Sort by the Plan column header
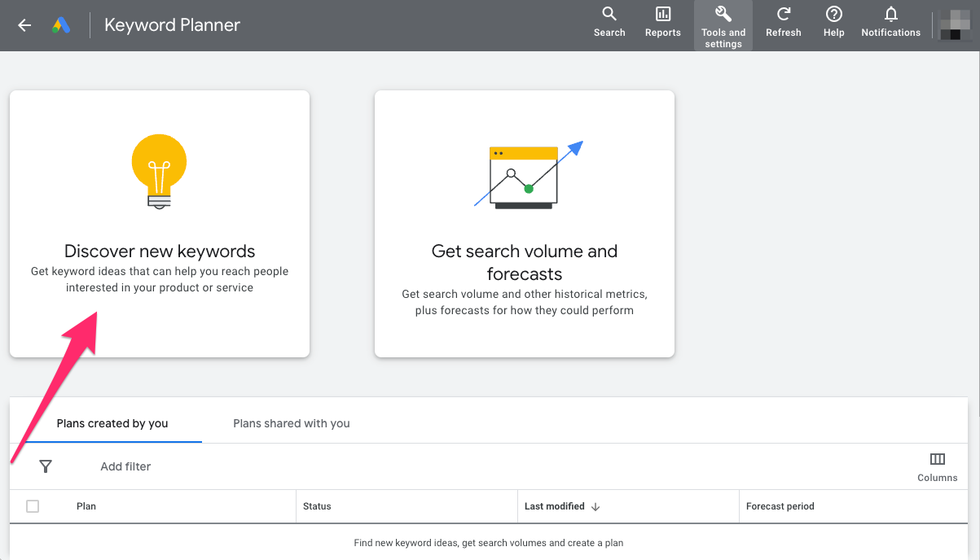The height and width of the screenshot is (560, 980). pyautogui.click(x=86, y=506)
